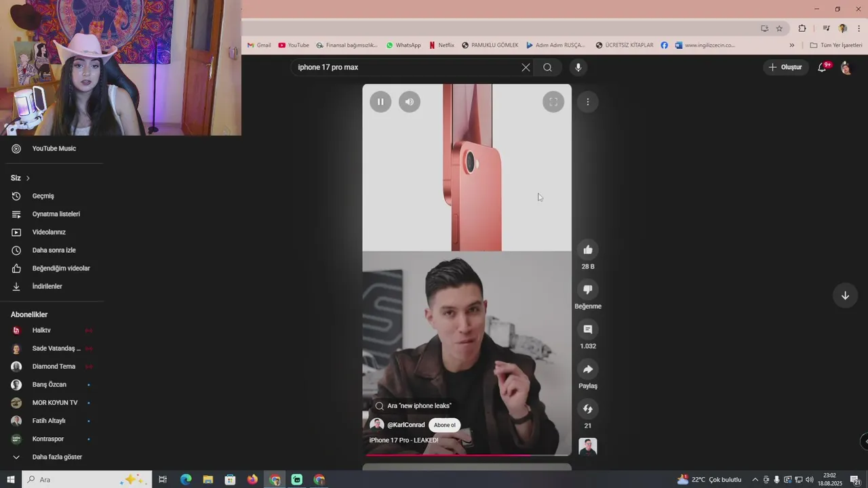Start voice search with microphone icon
Viewport: 868px width, 488px height.
(x=578, y=67)
